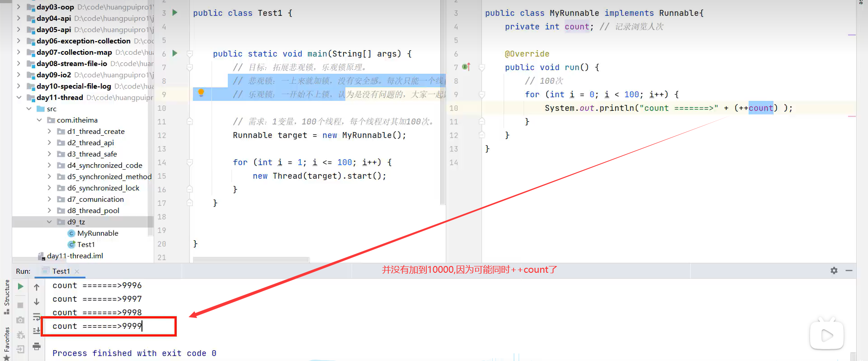Click the implements-method gutter icon on run()
This screenshot has width=868, height=361.
click(467, 67)
